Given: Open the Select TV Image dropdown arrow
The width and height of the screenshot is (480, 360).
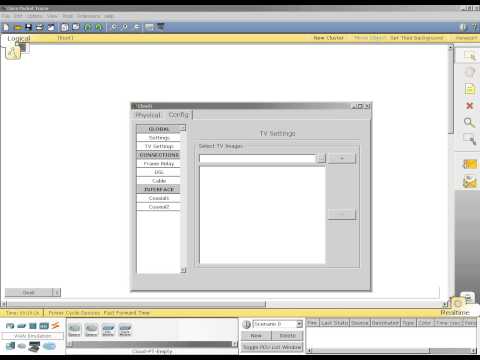Looking at the screenshot, I should click(321, 158).
